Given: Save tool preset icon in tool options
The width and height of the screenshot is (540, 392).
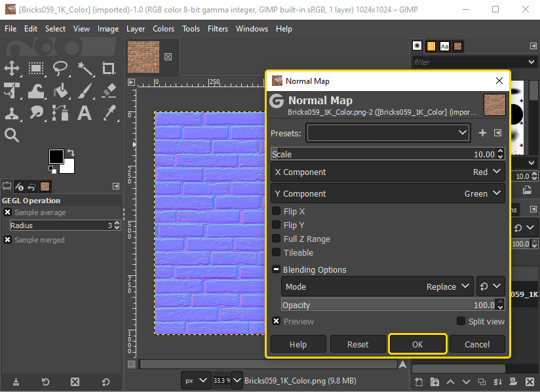Looking at the screenshot, I should 16,382.
